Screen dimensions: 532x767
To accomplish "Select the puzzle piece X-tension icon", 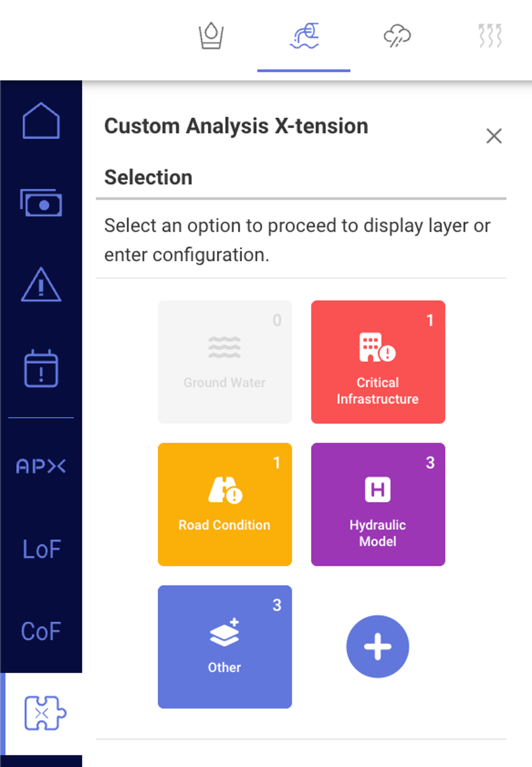I will 44,713.
